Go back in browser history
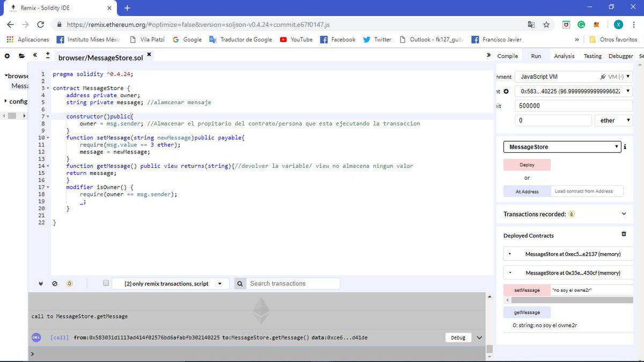This screenshot has width=644, height=362. click(x=10, y=25)
